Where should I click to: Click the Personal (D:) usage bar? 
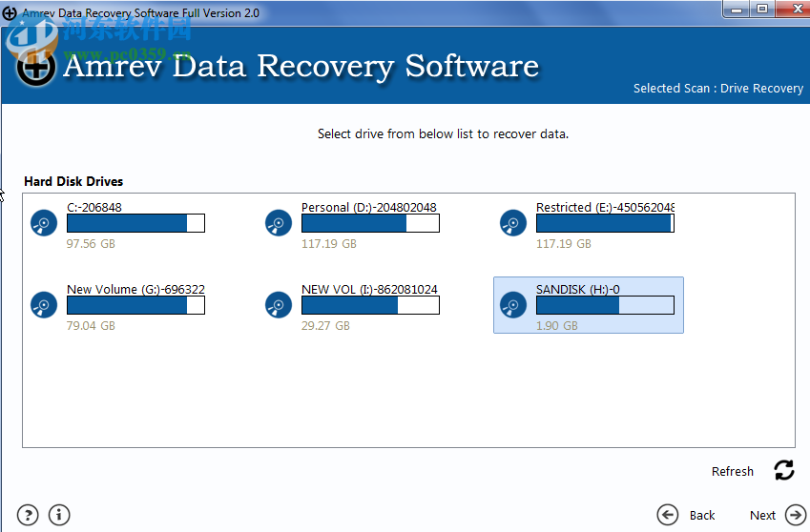click(370, 223)
